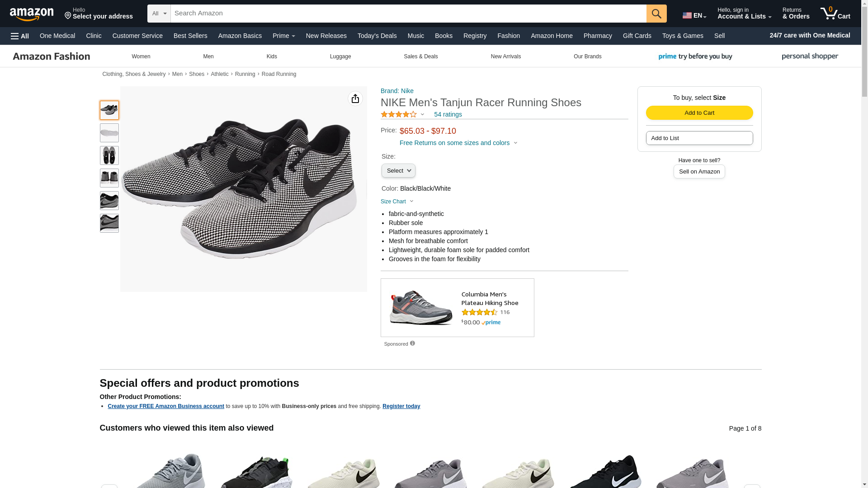Expand Free Returns details

[x=458, y=143]
